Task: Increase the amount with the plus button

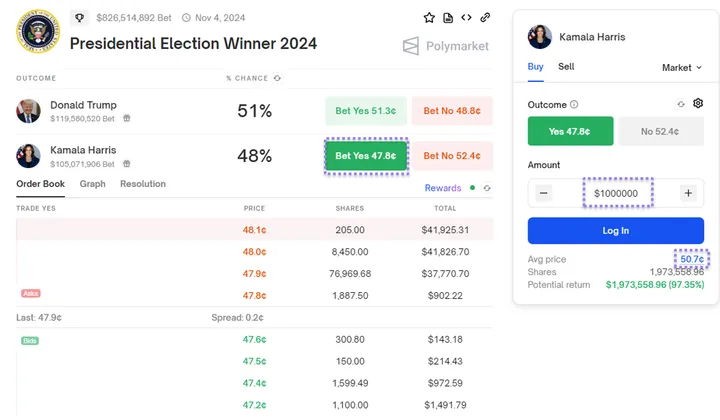Action: [688, 193]
